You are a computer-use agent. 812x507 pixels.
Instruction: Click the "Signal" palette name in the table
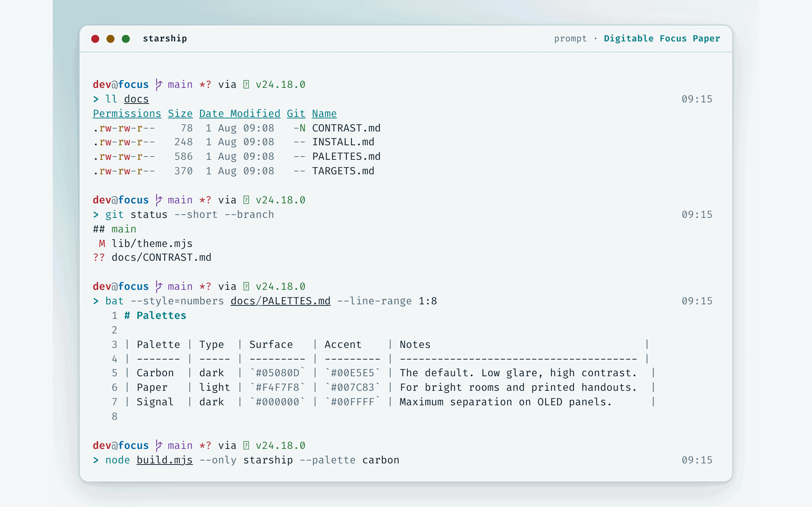click(x=155, y=402)
